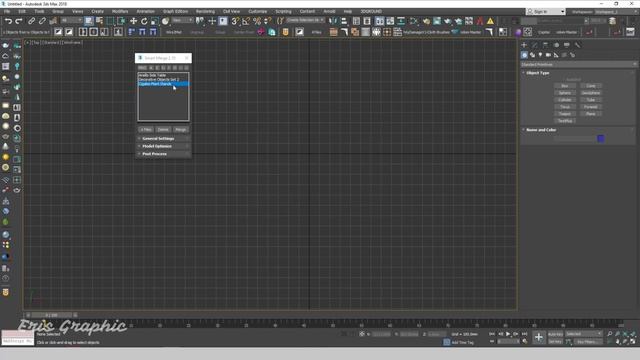The width and height of the screenshot is (640, 360).
Task: Activate the Select and Move tool
Action: [x=133, y=21]
